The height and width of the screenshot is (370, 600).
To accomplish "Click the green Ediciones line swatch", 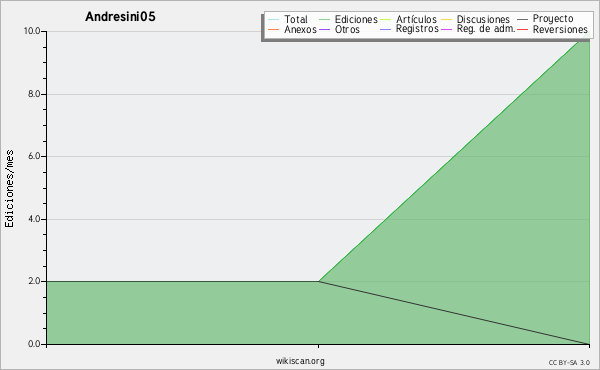I will coord(324,20).
